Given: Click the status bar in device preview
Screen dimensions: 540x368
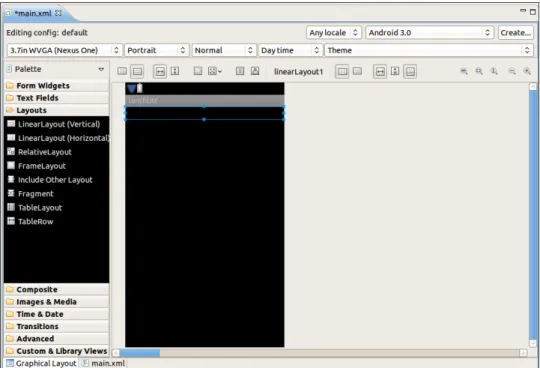Looking at the screenshot, I should coord(205,88).
